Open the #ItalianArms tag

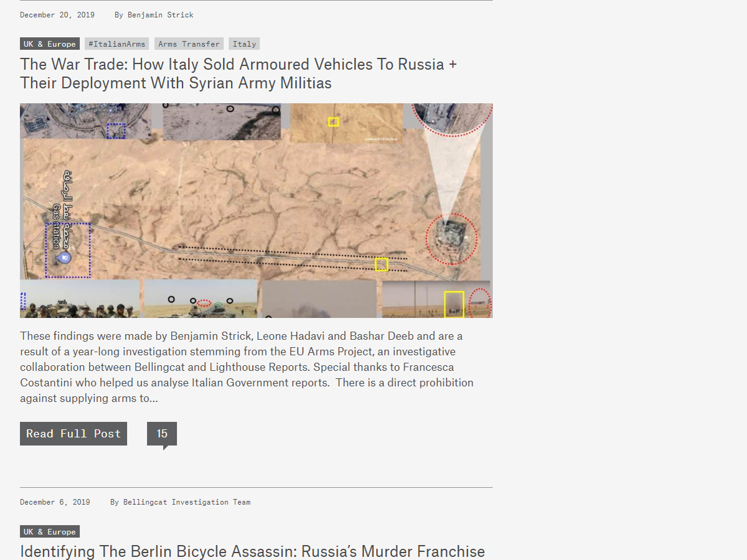point(116,44)
